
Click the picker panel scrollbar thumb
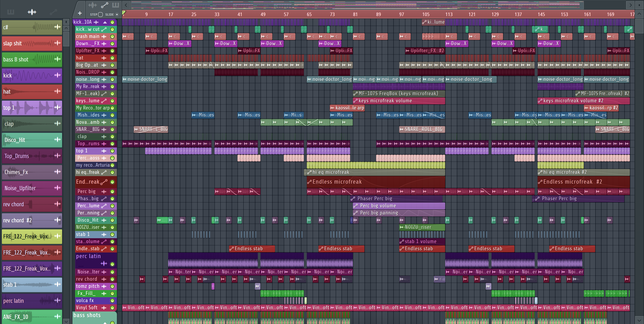tap(66, 39)
